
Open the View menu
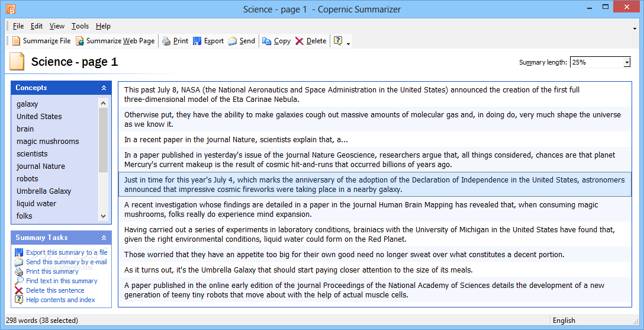click(57, 26)
